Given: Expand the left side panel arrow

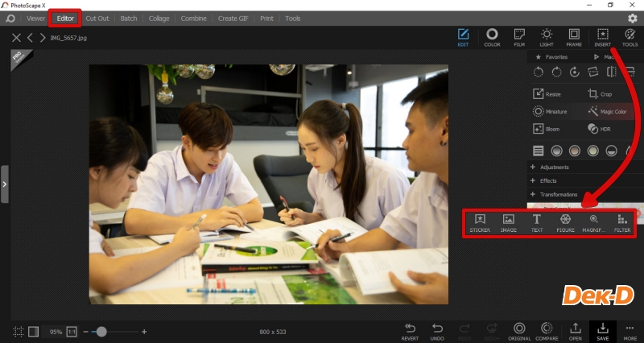Looking at the screenshot, I should click(x=5, y=184).
